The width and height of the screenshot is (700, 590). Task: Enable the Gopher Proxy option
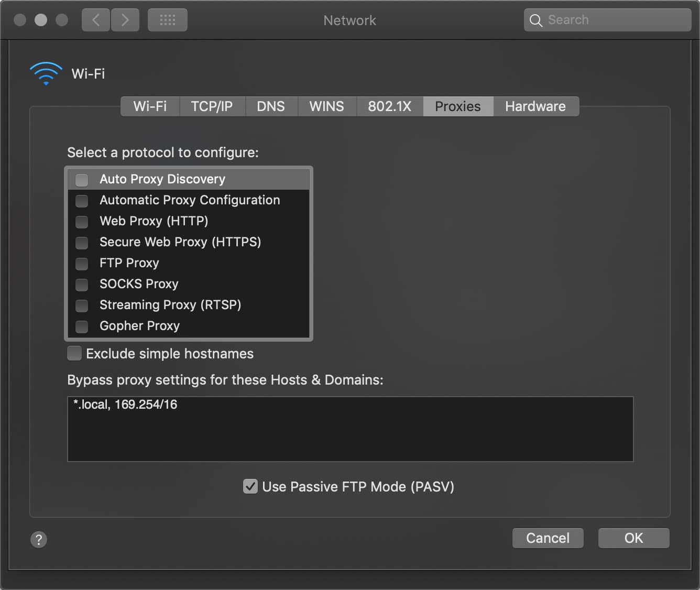pos(82,326)
